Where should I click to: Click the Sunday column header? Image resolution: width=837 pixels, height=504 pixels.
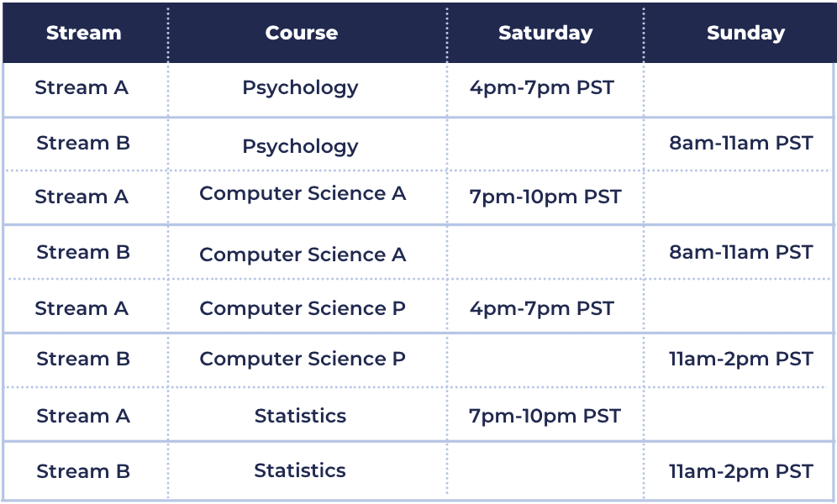click(745, 34)
